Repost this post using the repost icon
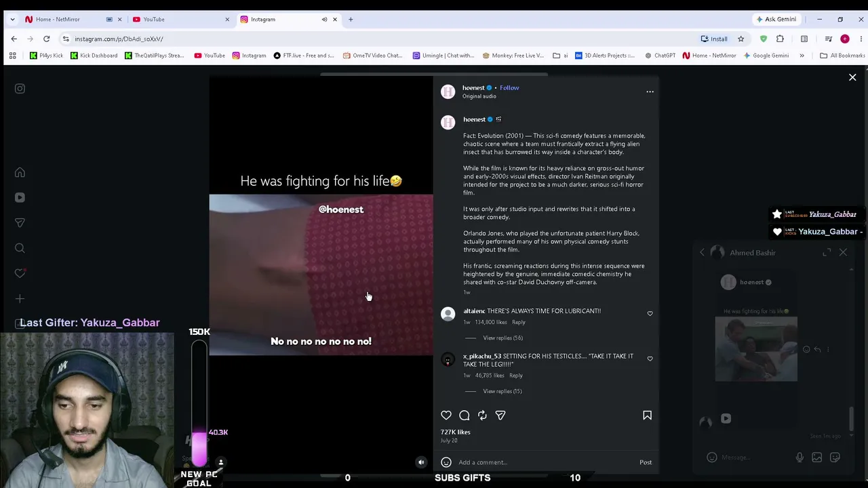Image resolution: width=868 pixels, height=488 pixels. tap(482, 415)
